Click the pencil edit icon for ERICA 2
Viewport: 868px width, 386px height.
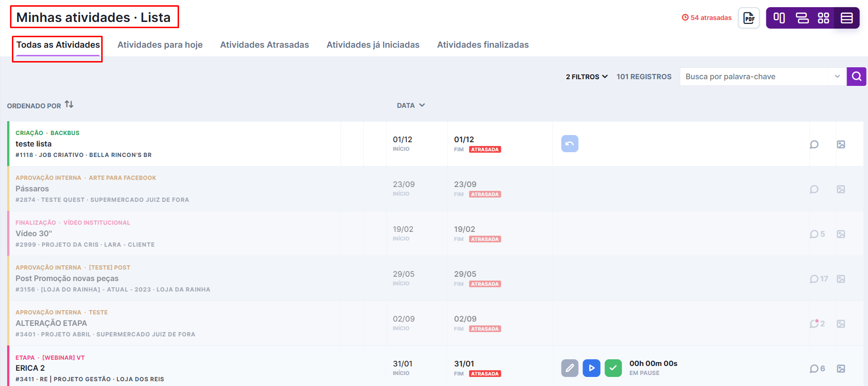coord(570,368)
